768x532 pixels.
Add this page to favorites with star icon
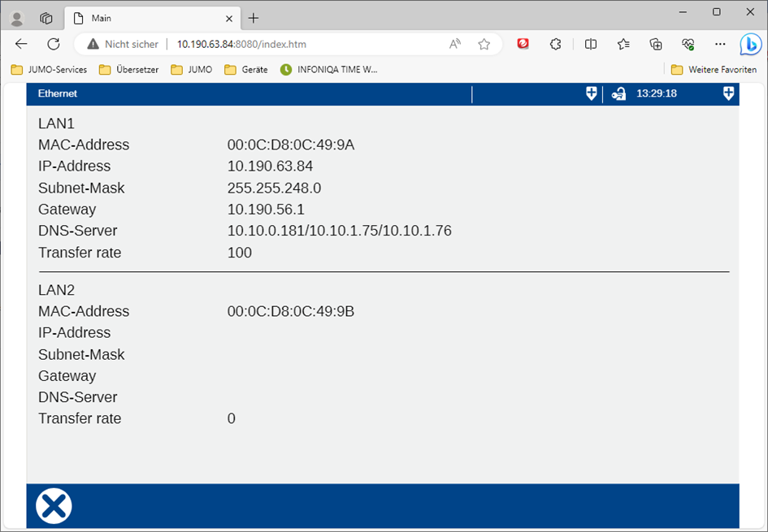pos(484,44)
